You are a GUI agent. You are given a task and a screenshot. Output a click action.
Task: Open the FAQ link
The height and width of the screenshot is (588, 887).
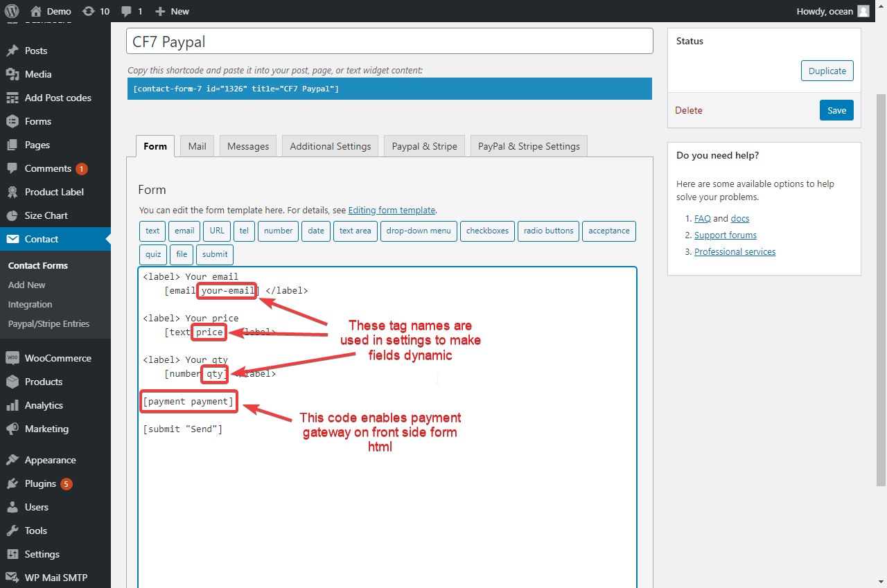pyautogui.click(x=703, y=218)
